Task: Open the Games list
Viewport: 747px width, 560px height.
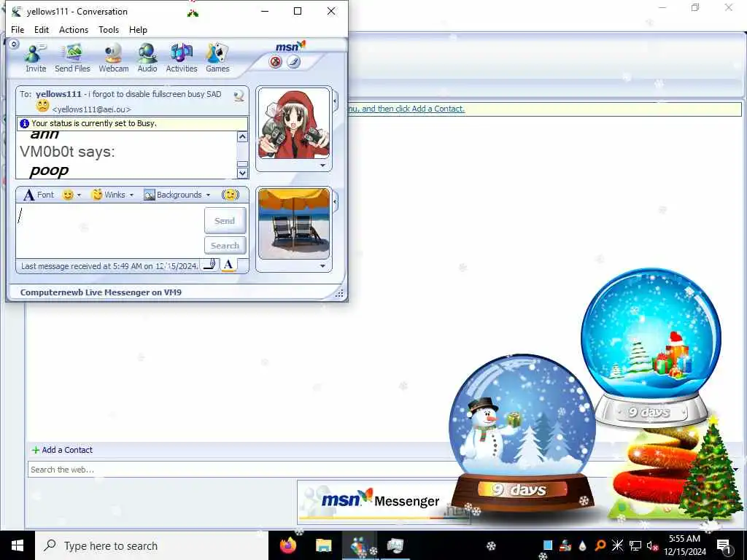Action: coord(217,58)
